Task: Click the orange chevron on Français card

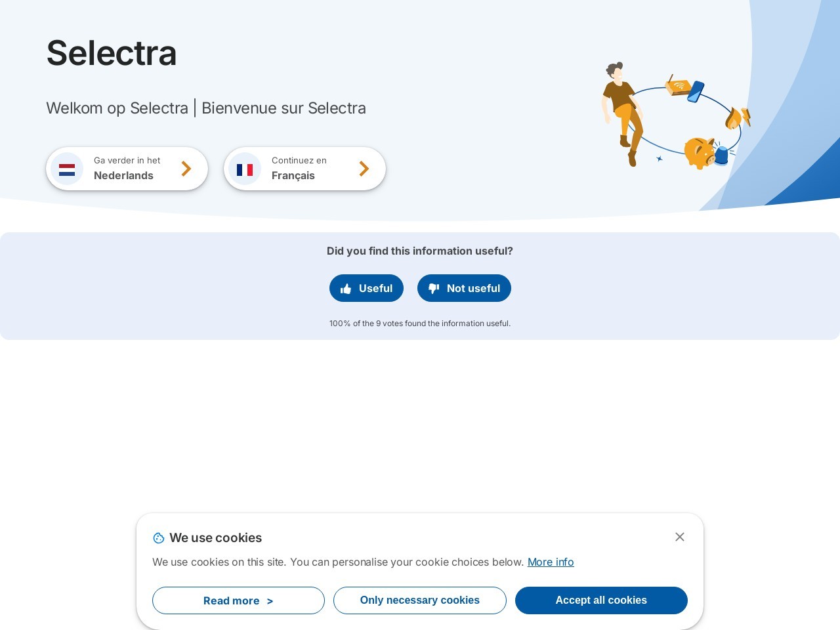Action: (364, 169)
